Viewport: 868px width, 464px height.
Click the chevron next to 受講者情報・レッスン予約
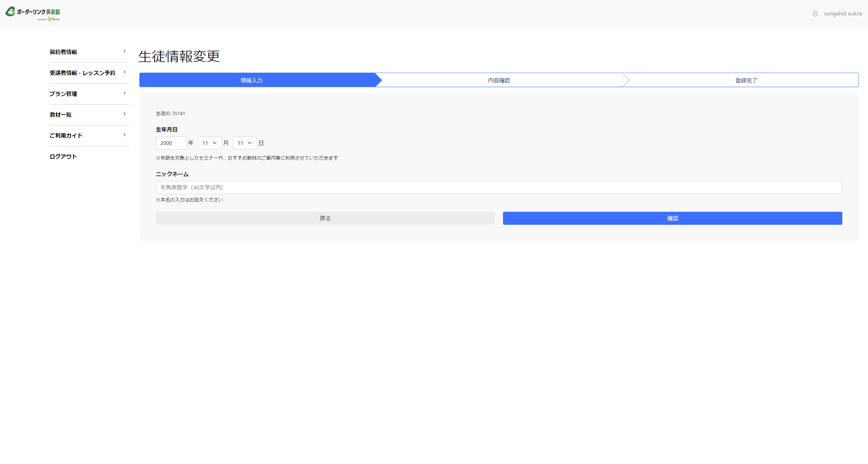(x=124, y=72)
